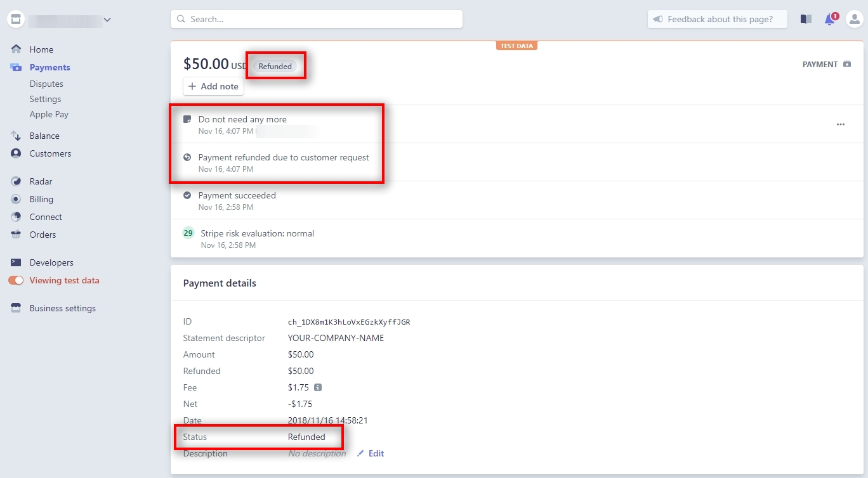Open the Orders section in the sidebar
The image size is (868, 478).
coord(42,235)
